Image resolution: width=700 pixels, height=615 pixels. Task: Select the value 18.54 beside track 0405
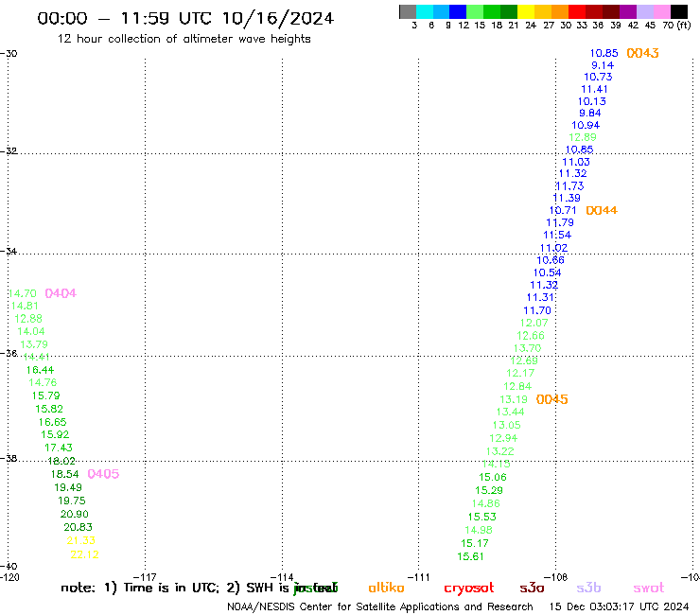click(x=64, y=474)
